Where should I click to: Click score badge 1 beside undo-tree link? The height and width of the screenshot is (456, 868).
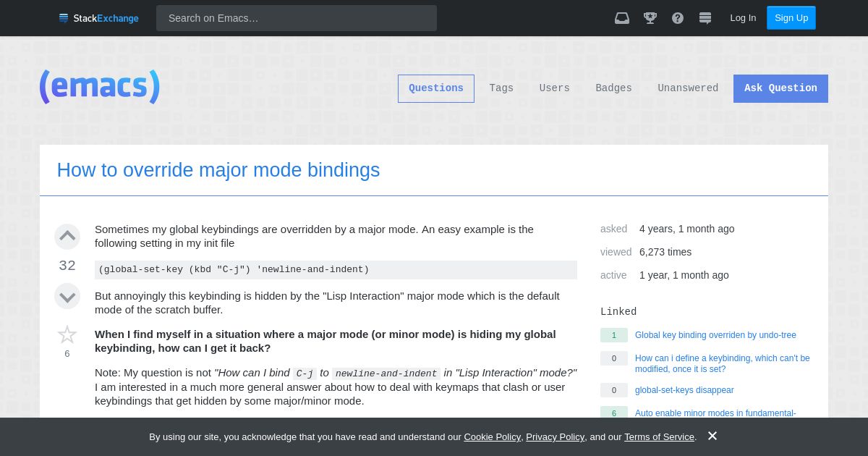pyautogui.click(x=614, y=335)
